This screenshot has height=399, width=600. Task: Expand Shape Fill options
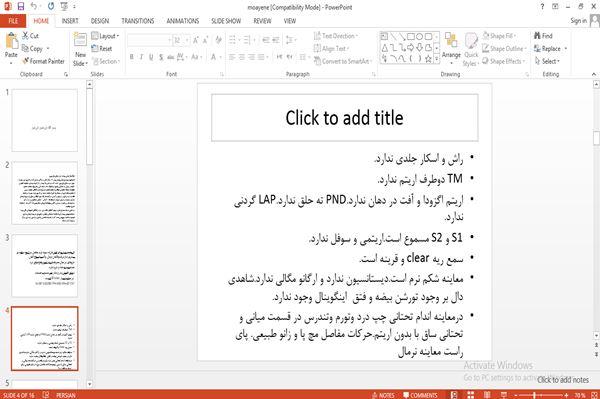coord(499,36)
